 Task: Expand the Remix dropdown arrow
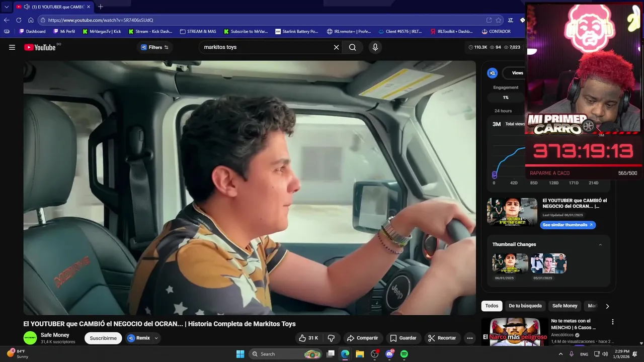pyautogui.click(x=156, y=338)
